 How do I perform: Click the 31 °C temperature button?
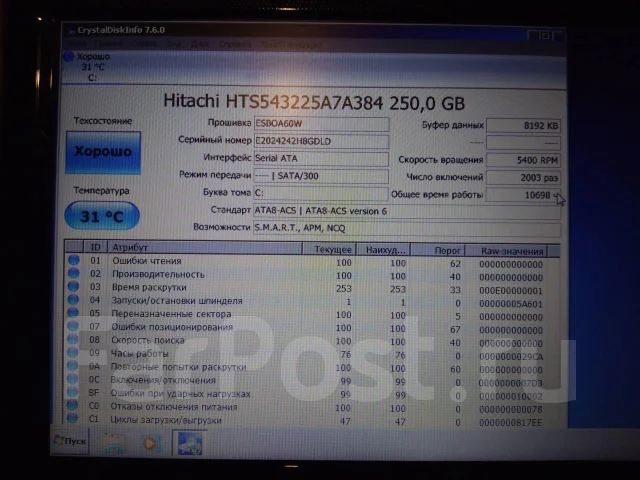click(102, 216)
